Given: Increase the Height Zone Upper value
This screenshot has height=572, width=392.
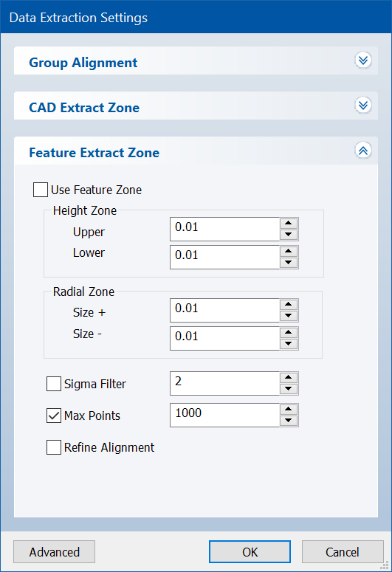Looking at the screenshot, I should (x=289, y=223).
